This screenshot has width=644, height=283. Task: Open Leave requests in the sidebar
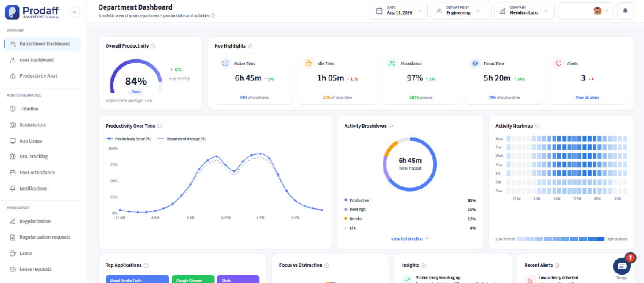tap(43, 269)
